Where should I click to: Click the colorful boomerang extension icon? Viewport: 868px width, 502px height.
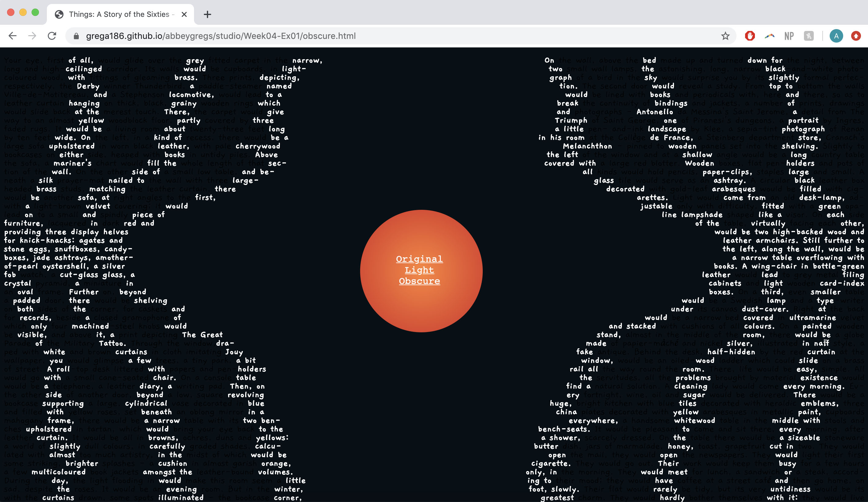click(x=769, y=36)
